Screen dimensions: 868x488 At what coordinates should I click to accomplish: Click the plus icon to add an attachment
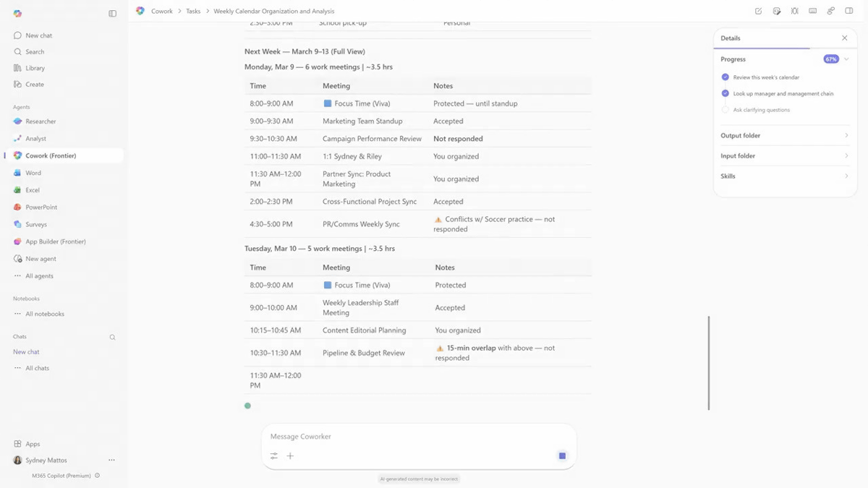(290, 456)
